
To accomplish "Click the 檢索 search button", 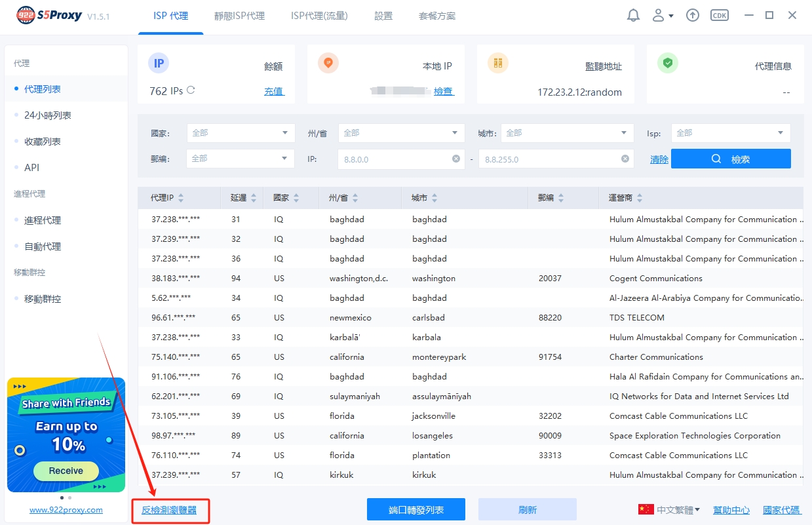I will coord(731,158).
